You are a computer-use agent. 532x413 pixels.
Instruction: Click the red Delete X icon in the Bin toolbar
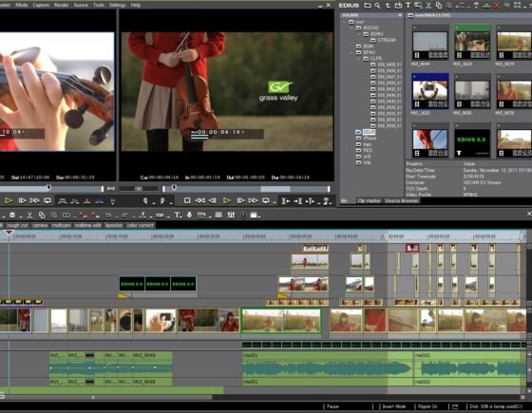pyautogui.click(x=497, y=5)
